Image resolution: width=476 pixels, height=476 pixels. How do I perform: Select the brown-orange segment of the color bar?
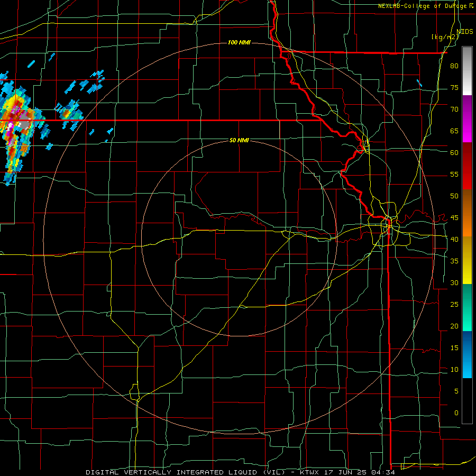(467, 213)
